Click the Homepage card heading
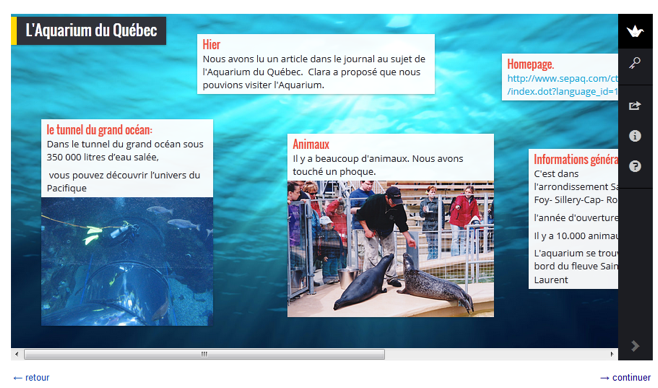Screen dimensions: 658x388 [x=530, y=64]
